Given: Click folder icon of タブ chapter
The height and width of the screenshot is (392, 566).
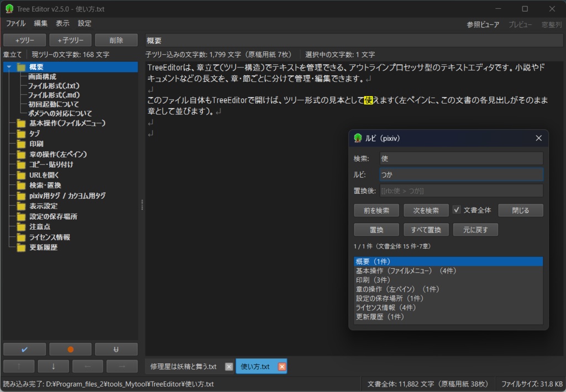Looking at the screenshot, I should (22, 134).
